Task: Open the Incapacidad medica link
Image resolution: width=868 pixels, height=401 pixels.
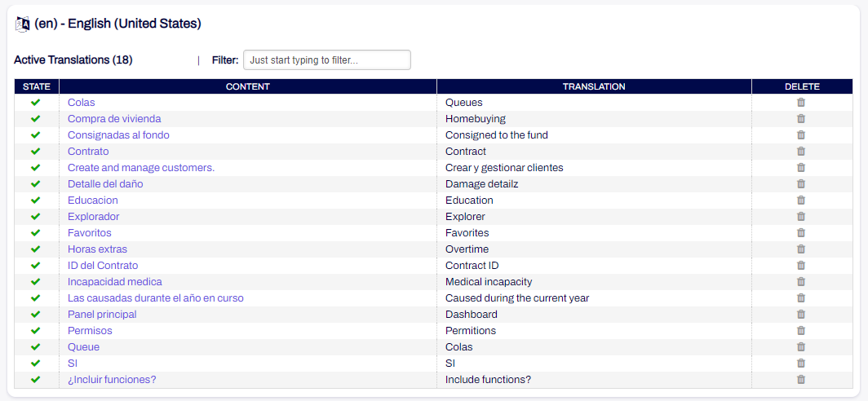Action: coord(114,281)
